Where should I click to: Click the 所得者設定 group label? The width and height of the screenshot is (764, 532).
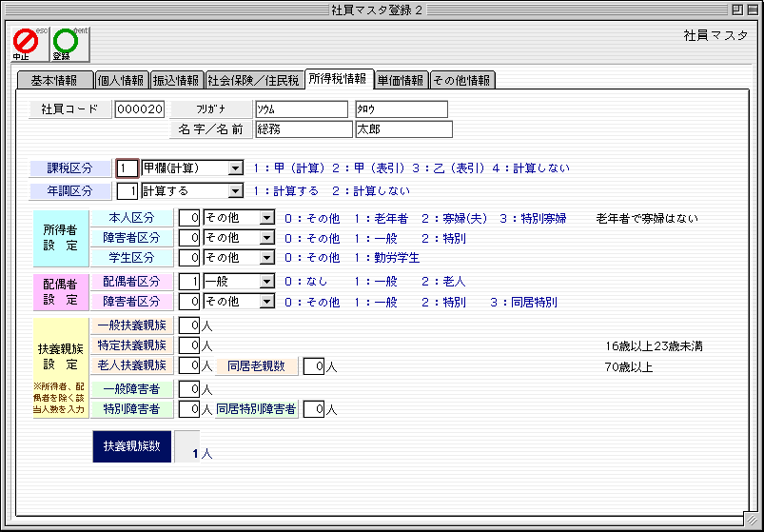(61, 238)
